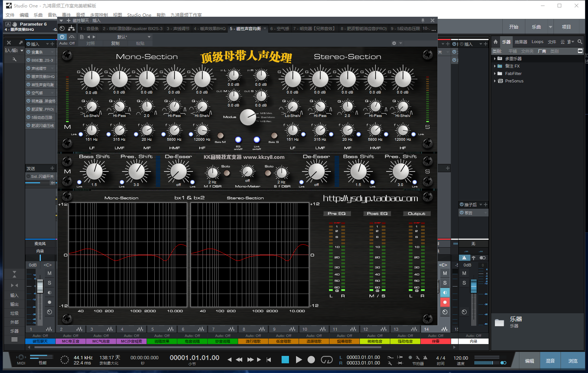Screen dimensions: 588x373
Task: Click Mute on channel 1 strip
Action: pyautogui.click(x=49, y=273)
